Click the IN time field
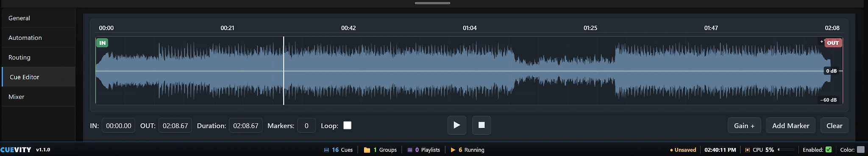 (x=119, y=125)
